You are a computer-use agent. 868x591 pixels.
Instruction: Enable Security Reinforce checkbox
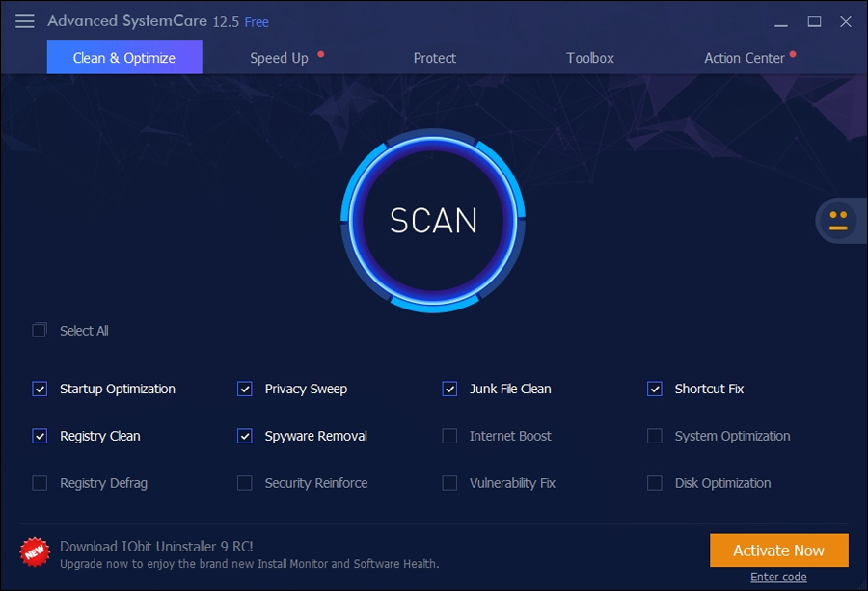click(x=245, y=483)
